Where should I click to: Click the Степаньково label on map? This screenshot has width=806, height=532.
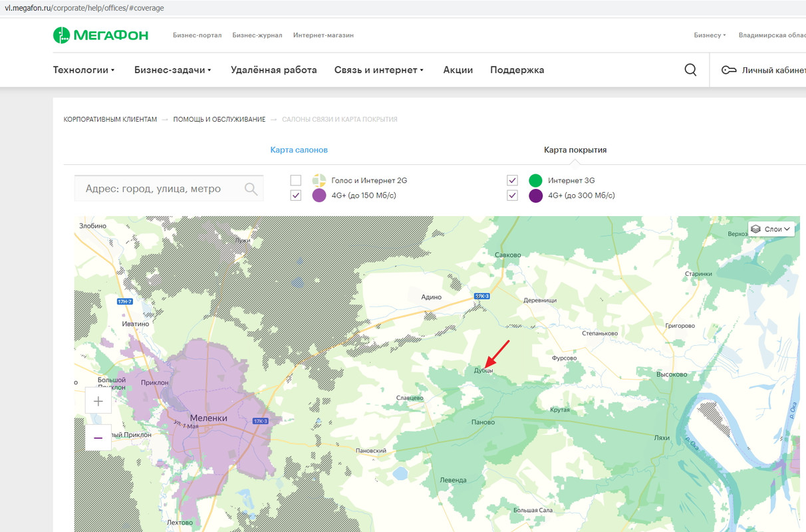[600, 334]
